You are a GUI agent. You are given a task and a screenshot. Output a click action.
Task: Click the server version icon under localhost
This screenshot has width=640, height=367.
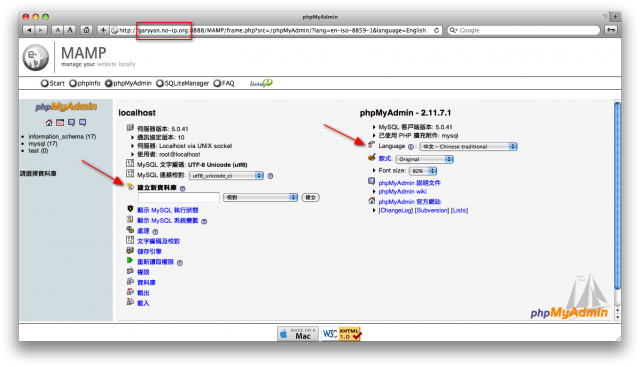[130, 128]
